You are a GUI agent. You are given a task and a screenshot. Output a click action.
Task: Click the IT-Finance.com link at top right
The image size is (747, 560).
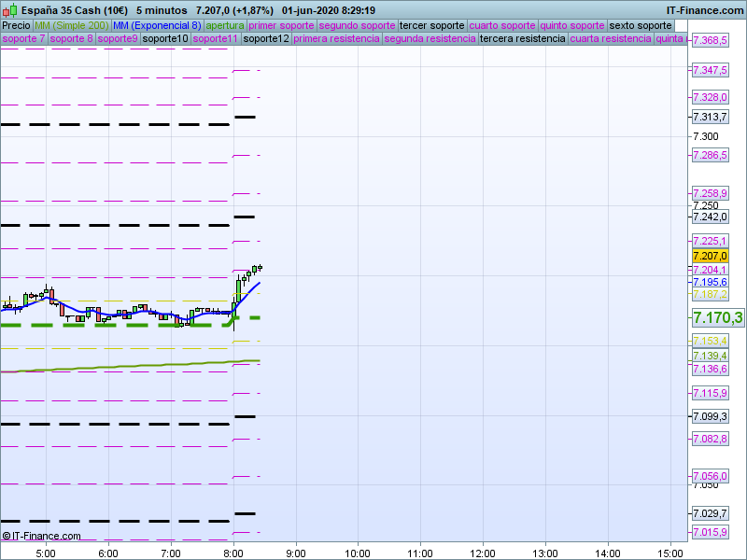click(705, 10)
